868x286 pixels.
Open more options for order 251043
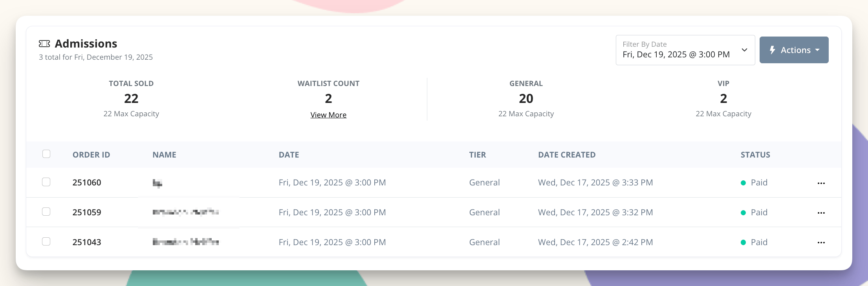[x=821, y=242]
